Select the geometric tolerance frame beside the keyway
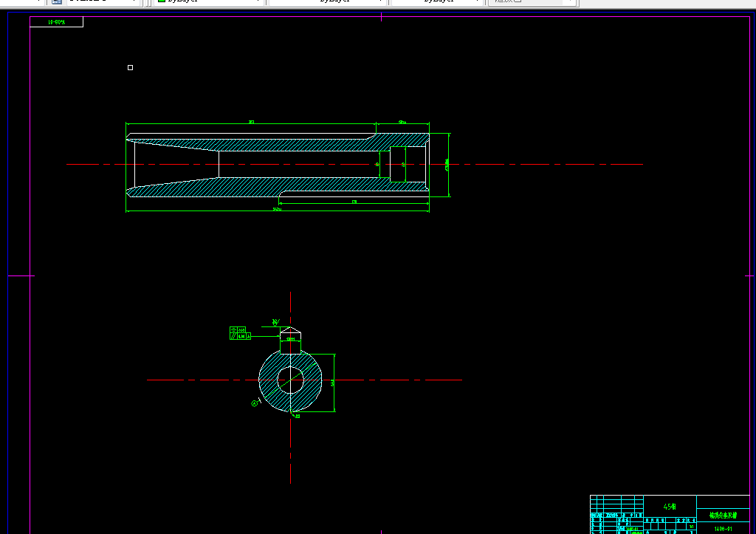The width and height of the screenshot is (756, 534). (240, 333)
